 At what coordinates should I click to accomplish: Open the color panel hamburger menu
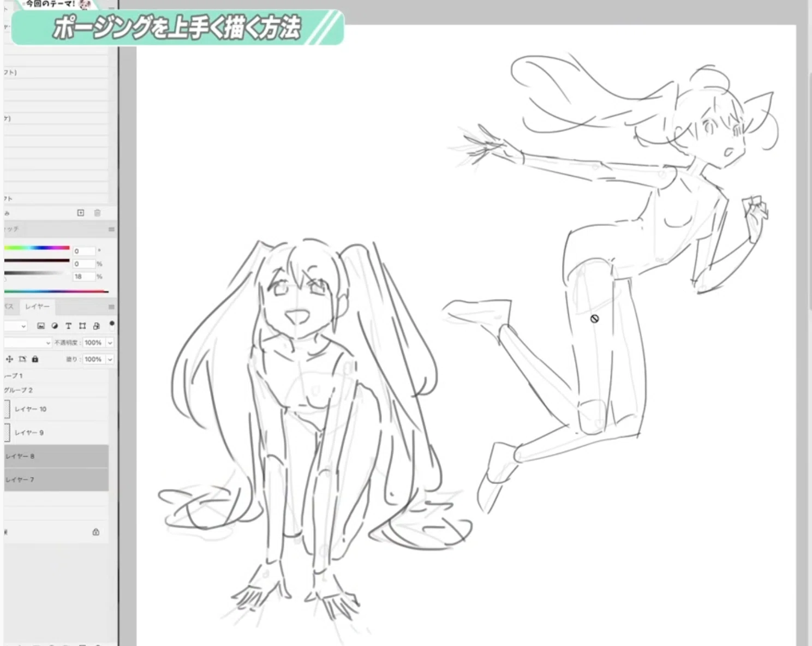(x=111, y=229)
